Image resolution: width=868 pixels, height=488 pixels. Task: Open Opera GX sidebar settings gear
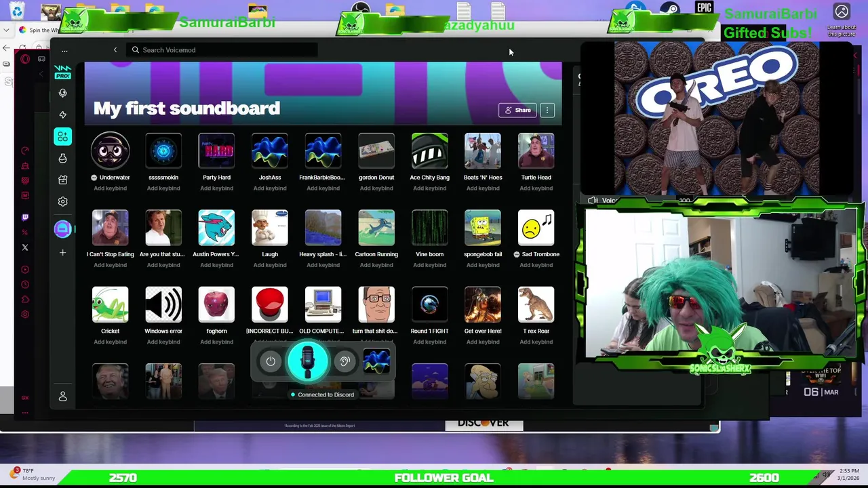(25, 314)
